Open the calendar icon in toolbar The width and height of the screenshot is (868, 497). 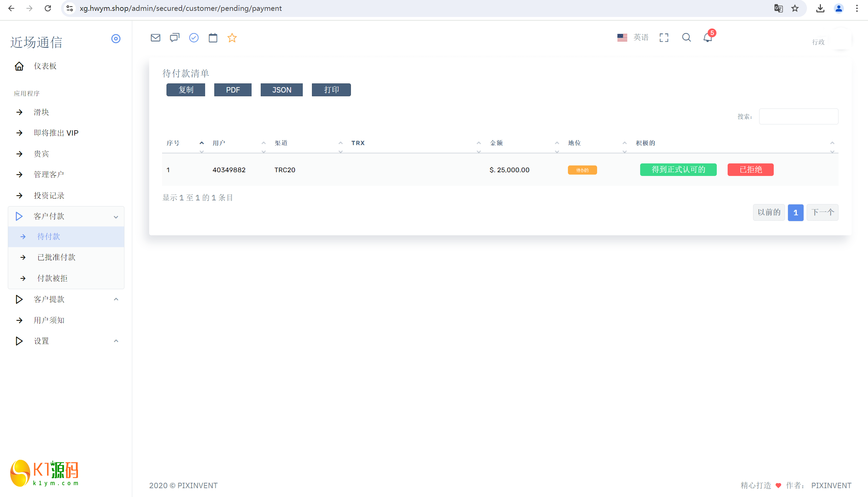tap(213, 38)
